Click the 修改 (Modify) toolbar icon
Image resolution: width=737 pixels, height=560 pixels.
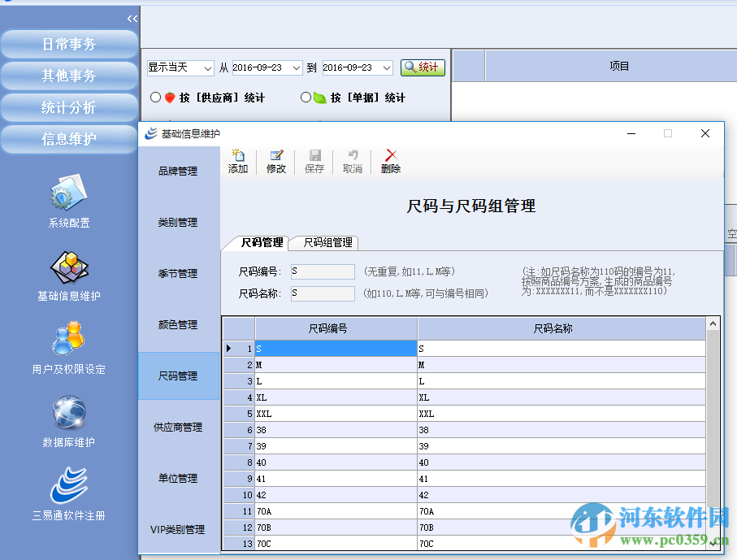click(x=275, y=161)
